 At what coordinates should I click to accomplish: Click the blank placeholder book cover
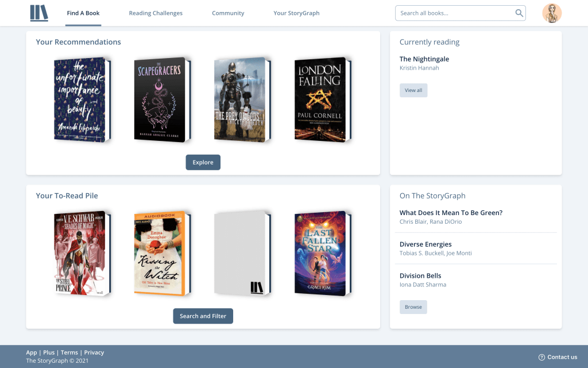[240, 254]
